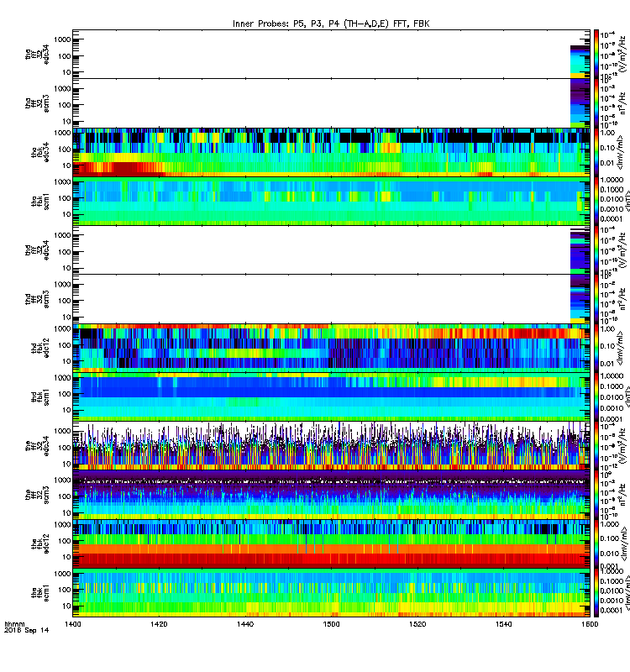Click the 'thd fff 32 edc34' panel label
This screenshot has height=672, width=630.
click(x=37, y=249)
